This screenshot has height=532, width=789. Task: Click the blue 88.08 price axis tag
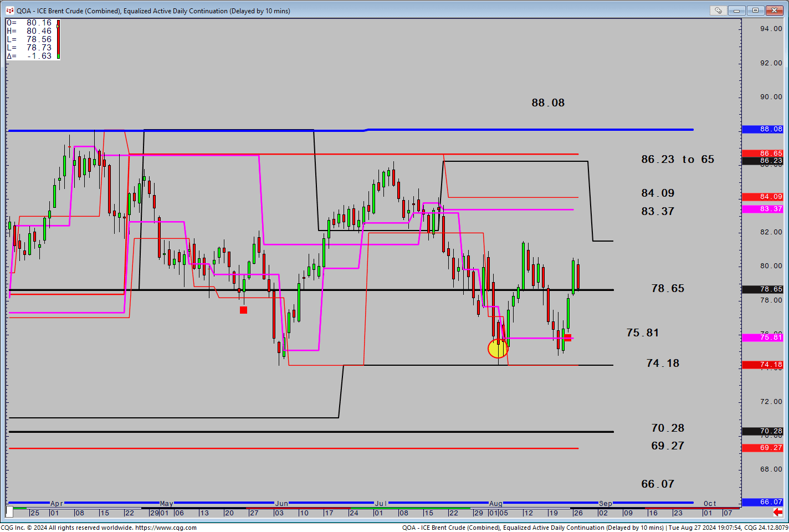click(763, 129)
